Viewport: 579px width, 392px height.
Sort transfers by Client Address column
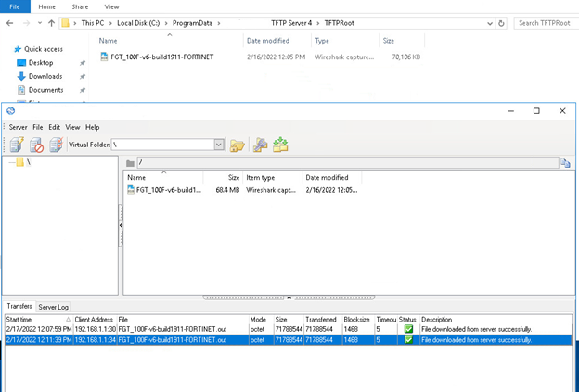click(95, 320)
